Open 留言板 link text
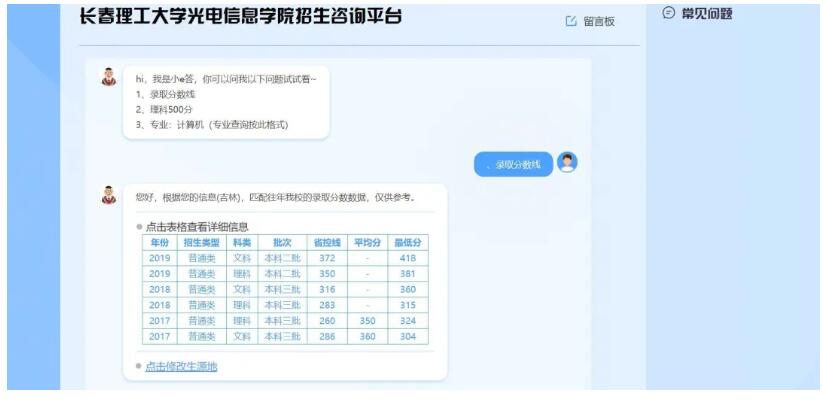The height and width of the screenshot is (401, 823). click(x=599, y=22)
